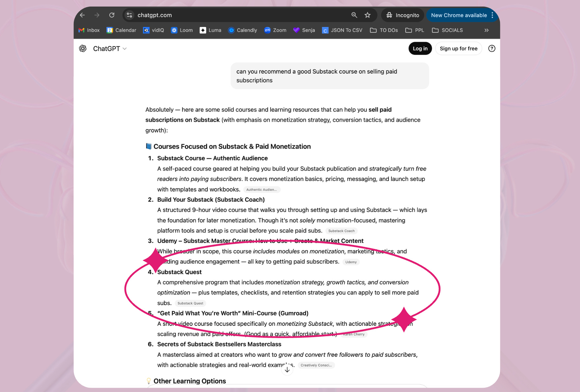The height and width of the screenshot is (392, 580).
Task: Open the help question mark icon
Action: click(x=492, y=49)
